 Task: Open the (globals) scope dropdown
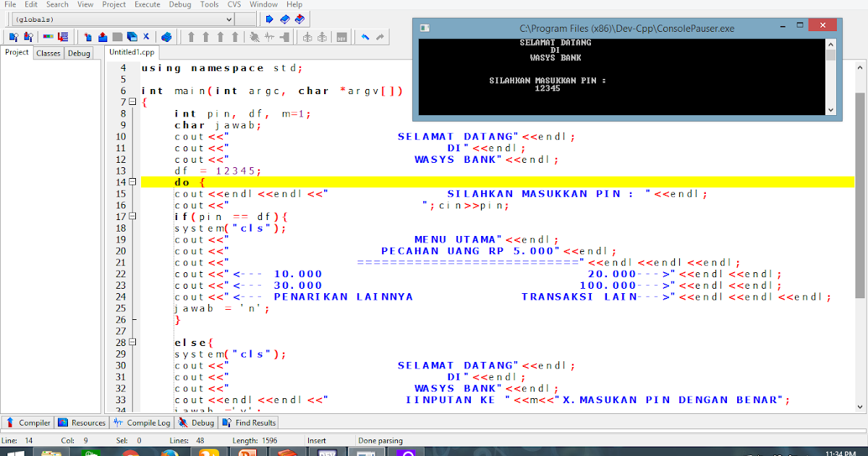click(123, 20)
